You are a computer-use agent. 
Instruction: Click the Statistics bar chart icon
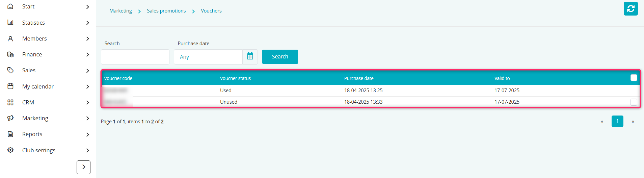[x=10, y=23]
